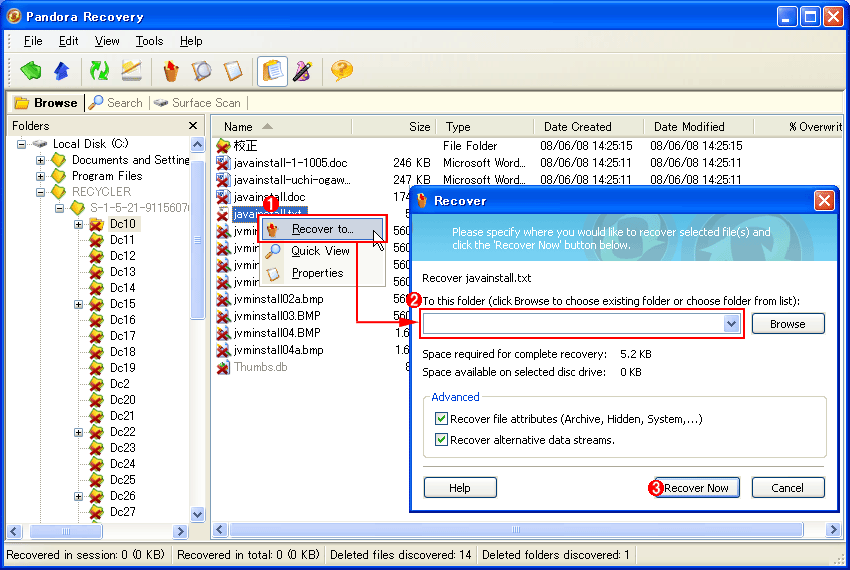Image resolution: width=850 pixels, height=570 pixels.
Task: Open the Tools menu
Action: 149,41
